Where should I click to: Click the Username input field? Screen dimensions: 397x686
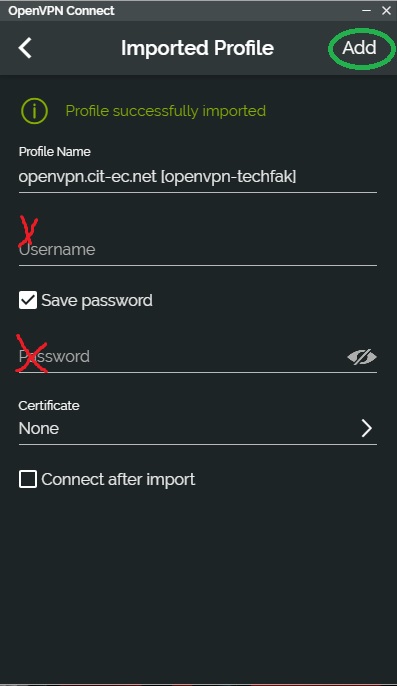click(x=197, y=250)
